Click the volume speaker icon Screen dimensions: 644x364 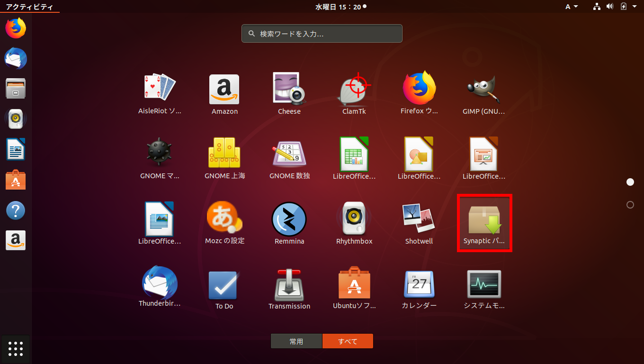(x=610, y=7)
